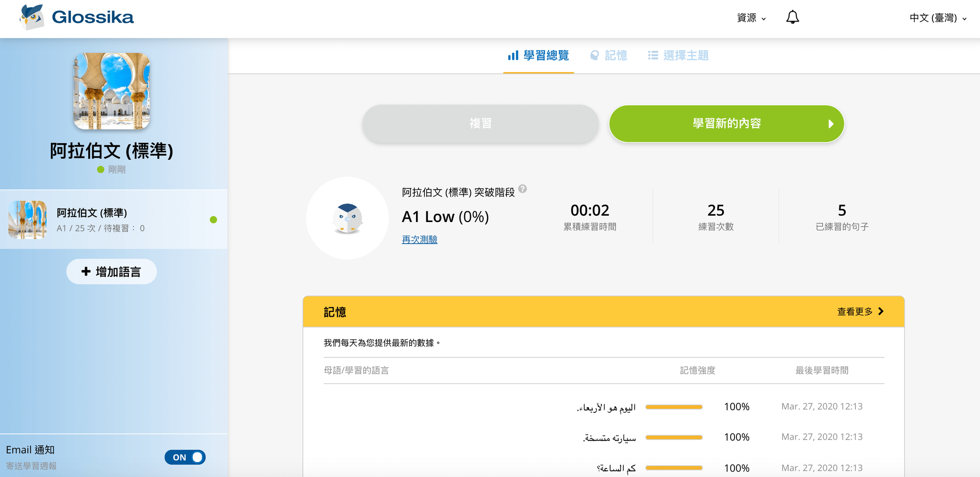This screenshot has height=477, width=980.
Task: Click the Glossika owl logo
Action: pyautogui.click(x=32, y=17)
